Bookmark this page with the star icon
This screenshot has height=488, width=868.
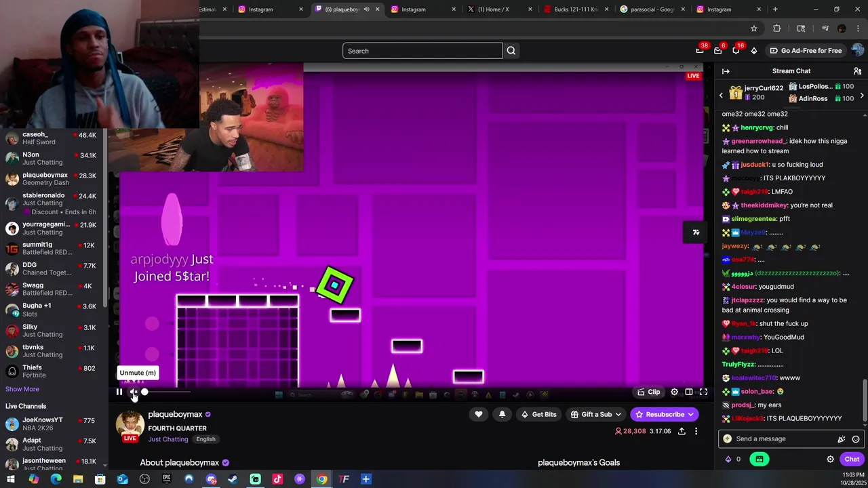753,28
